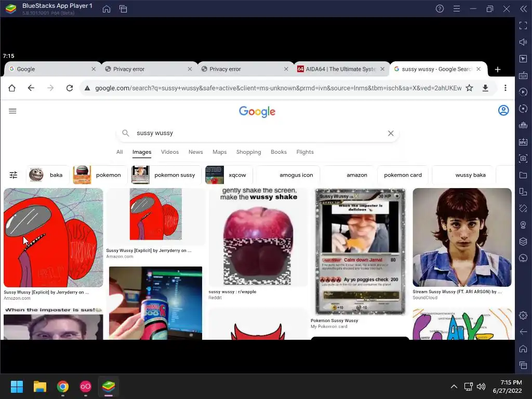
Task: Open the wussy shake apple image
Action: (258, 237)
